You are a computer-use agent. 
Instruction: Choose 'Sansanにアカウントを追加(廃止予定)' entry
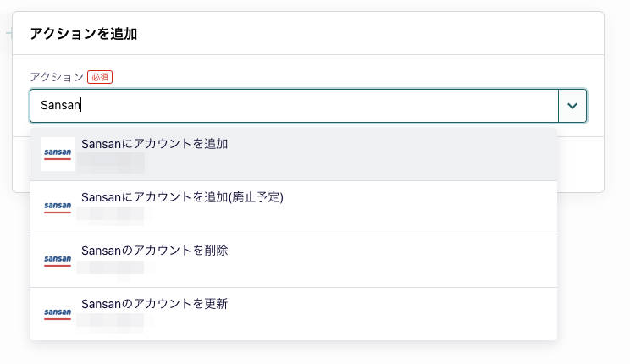click(182, 197)
